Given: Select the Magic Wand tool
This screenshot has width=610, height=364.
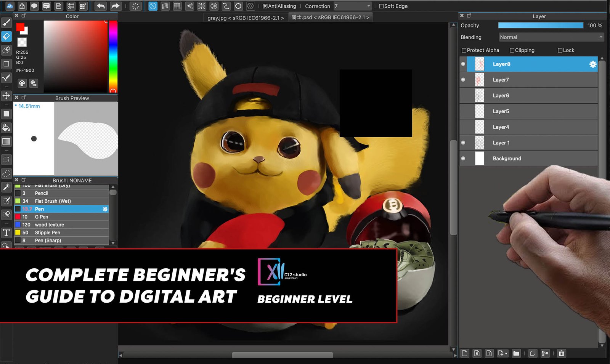Looking at the screenshot, I should pyautogui.click(x=6, y=187).
